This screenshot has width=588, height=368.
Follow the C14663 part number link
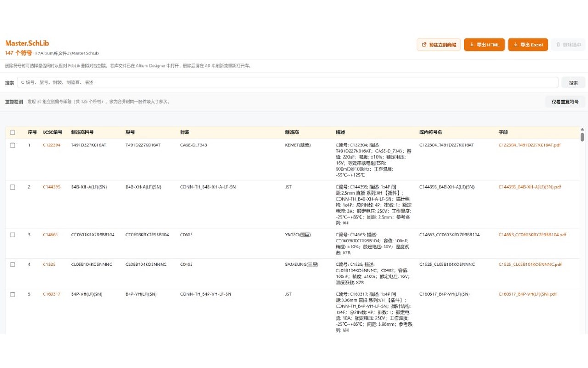[50, 235]
